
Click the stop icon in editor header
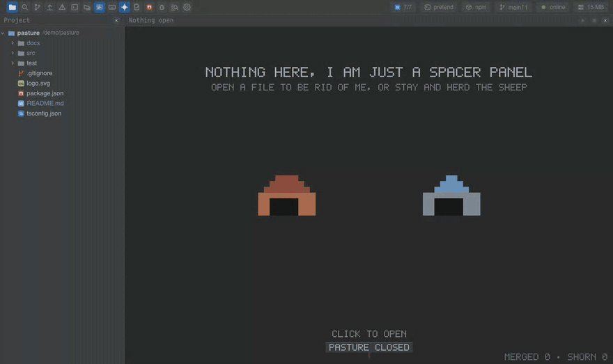[594, 20]
